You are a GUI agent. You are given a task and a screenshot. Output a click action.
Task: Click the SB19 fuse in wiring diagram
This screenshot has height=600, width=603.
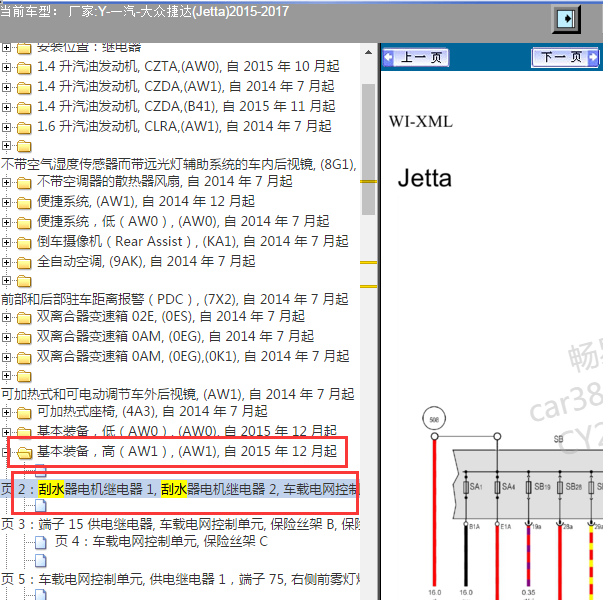point(529,487)
